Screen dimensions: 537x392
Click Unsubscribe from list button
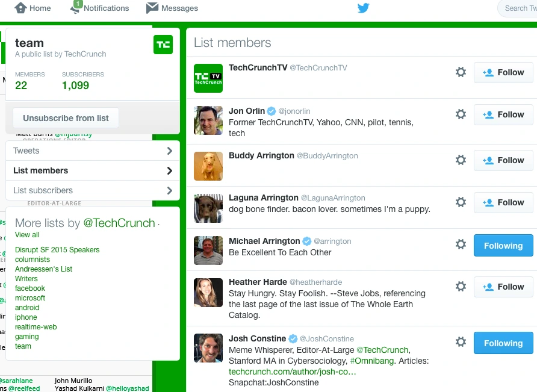pos(66,118)
